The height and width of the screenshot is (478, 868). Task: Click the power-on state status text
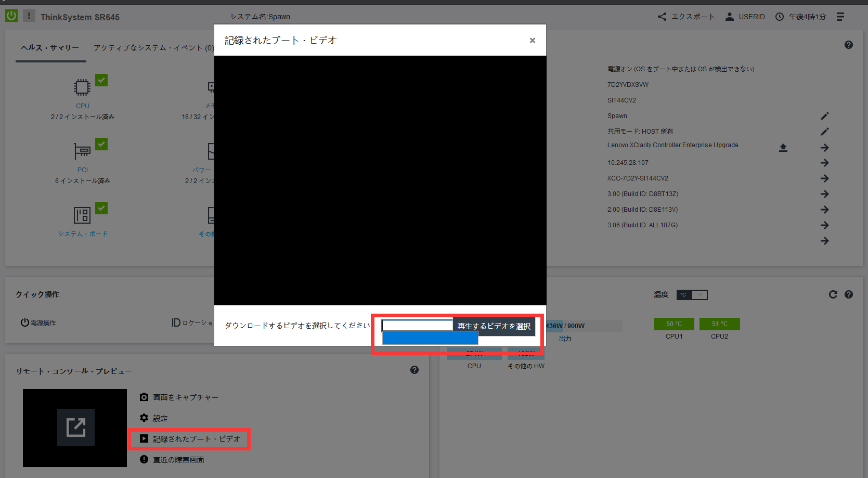click(x=681, y=69)
